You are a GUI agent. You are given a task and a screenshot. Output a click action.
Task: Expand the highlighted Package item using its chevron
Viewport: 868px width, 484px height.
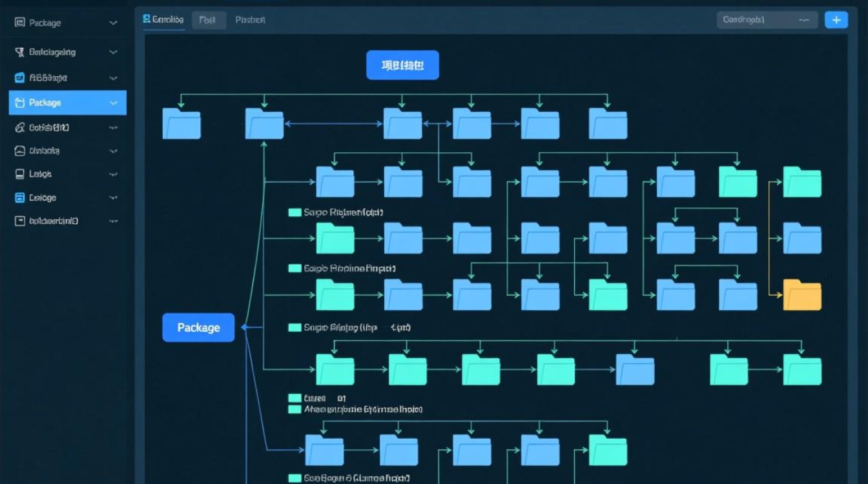(x=114, y=103)
